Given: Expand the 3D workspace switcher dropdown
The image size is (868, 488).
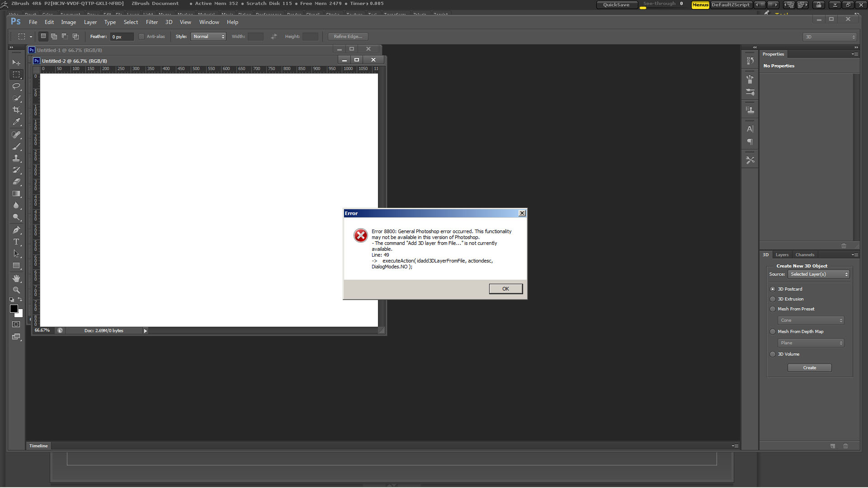Looking at the screenshot, I should coord(830,37).
